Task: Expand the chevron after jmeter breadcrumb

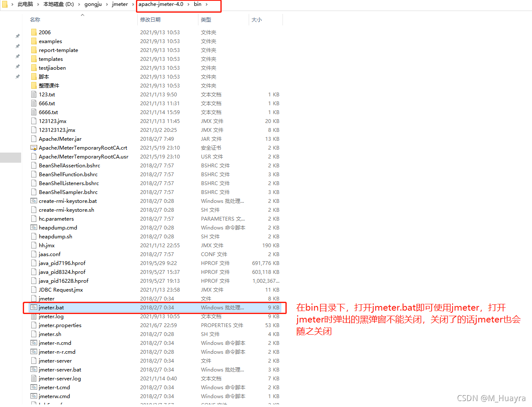Action: pos(133,4)
